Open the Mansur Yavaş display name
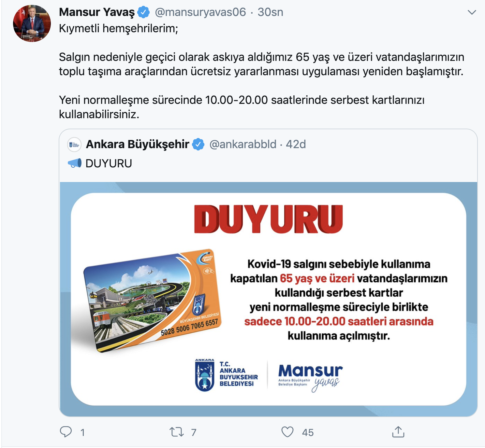Image resolution: width=485 pixels, height=448 pixels. [x=97, y=12]
